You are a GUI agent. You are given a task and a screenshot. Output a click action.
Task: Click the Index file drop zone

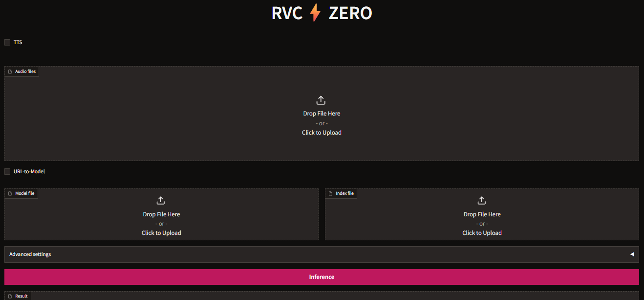pyautogui.click(x=482, y=214)
